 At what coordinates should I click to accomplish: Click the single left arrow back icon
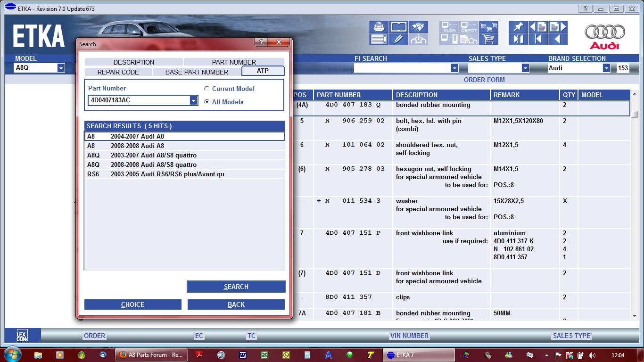click(x=558, y=40)
